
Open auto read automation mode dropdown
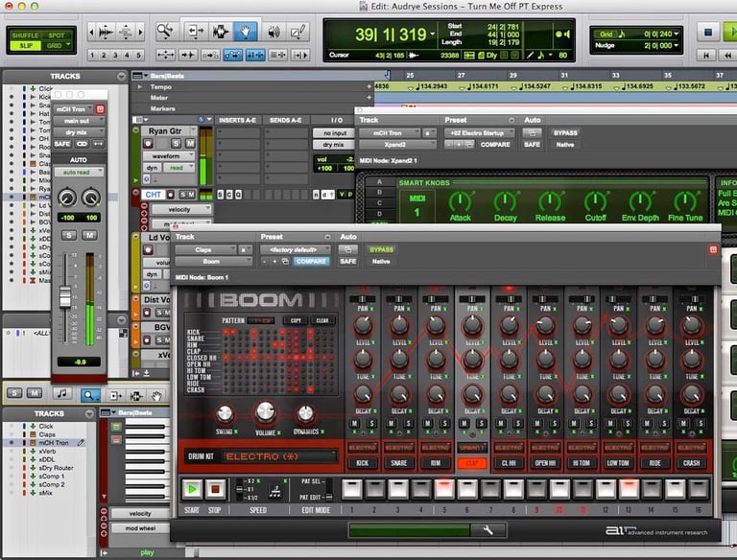(79, 173)
